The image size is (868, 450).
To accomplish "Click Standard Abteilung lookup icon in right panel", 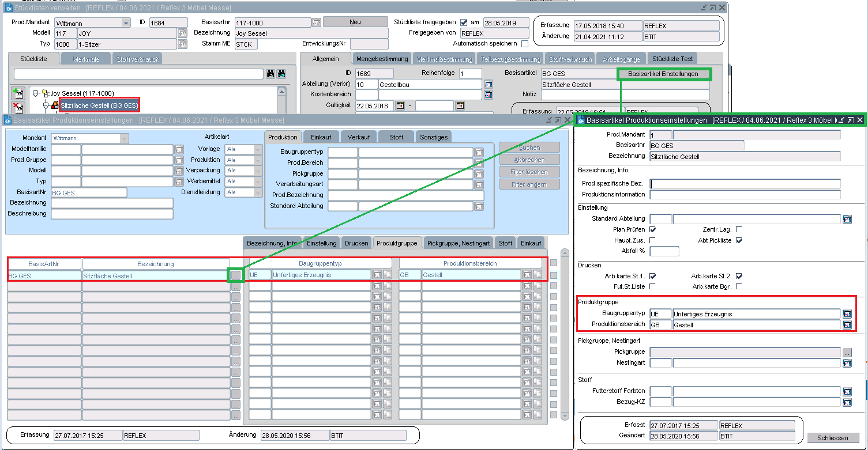I will click(847, 219).
